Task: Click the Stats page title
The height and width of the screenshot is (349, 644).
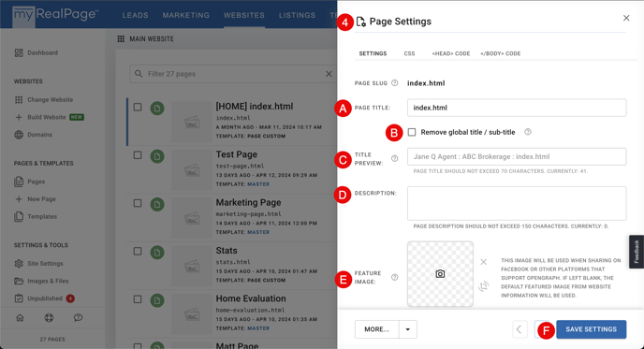Action: 227,251
